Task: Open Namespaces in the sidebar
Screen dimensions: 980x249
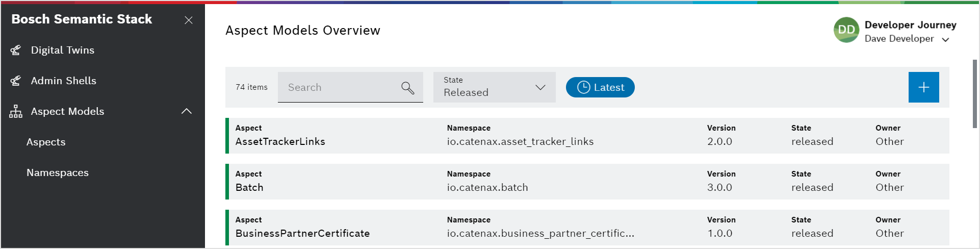Action: (x=58, y=172)
